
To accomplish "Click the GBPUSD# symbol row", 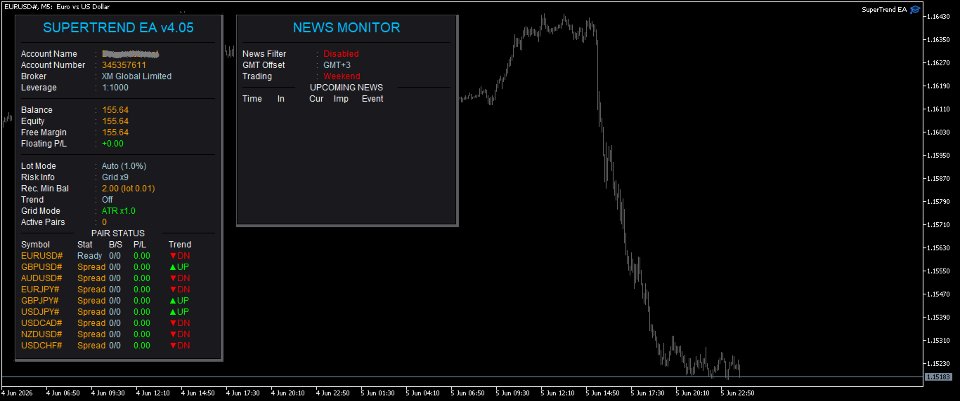I will [106, 267].
